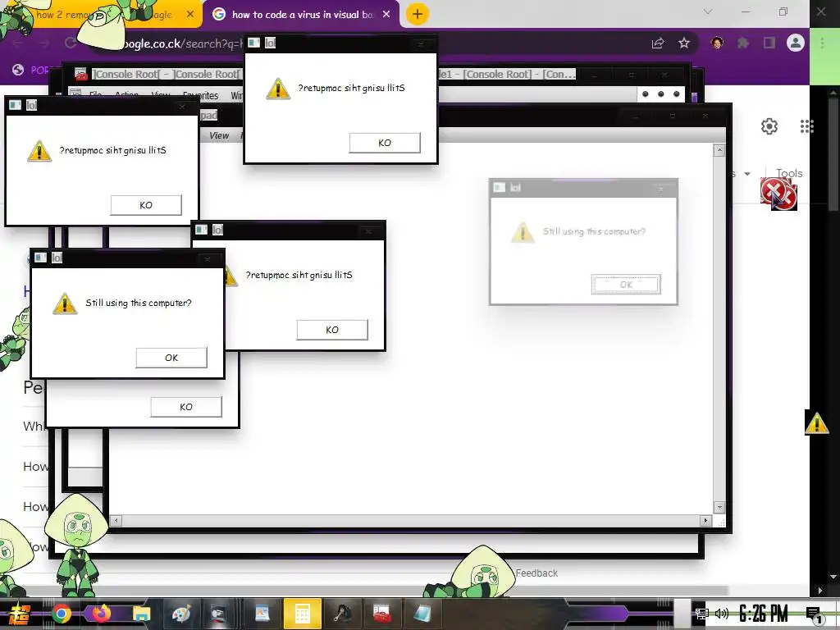Select the Calculator taskbar icon
Image resolution: width=840 pixels, height=630 pixels.
302,614
